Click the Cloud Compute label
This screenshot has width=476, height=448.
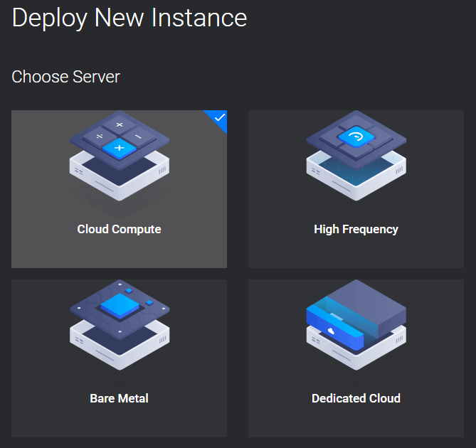(x=119, y=229)
